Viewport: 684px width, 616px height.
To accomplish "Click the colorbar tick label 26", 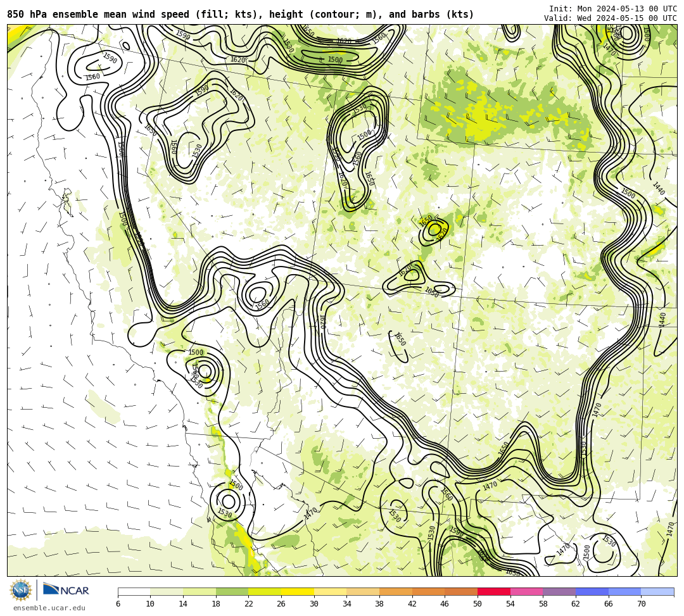I will (x=281, y=604).
